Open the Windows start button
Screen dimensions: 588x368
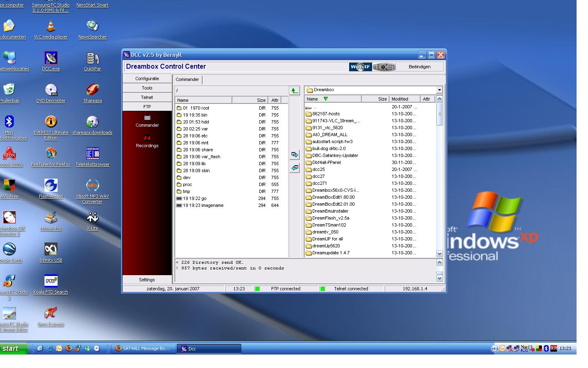[13, 348]
